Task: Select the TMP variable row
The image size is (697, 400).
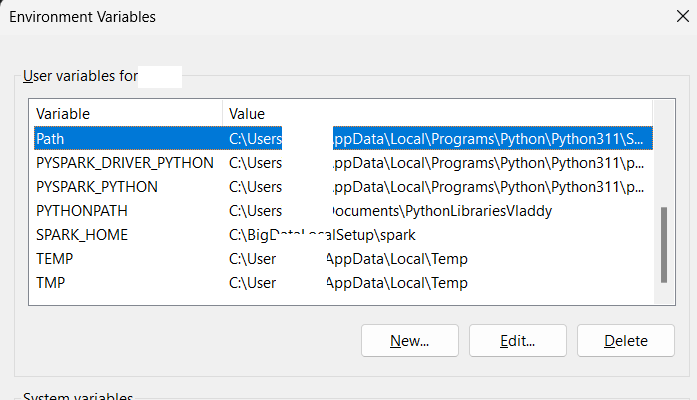Action: point(343,283)
